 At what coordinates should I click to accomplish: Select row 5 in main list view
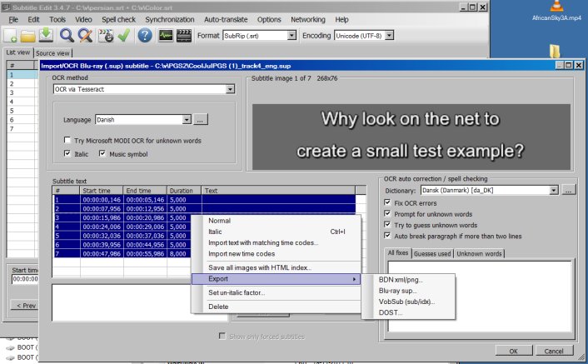click(x=22, y=111)
